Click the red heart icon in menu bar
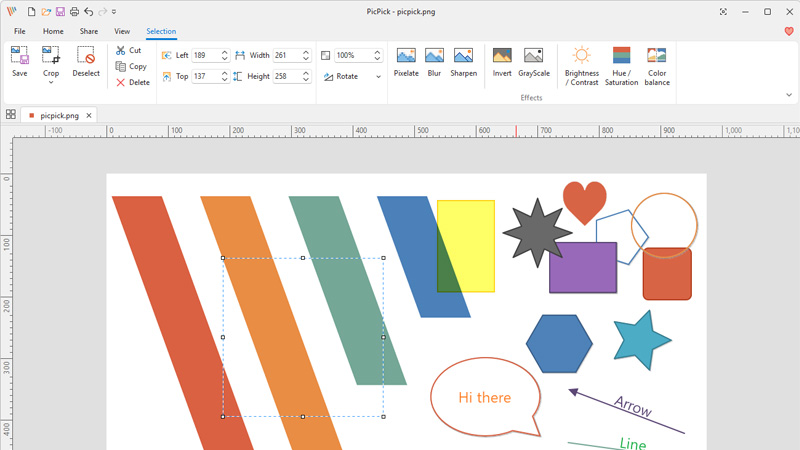The image size is (800, 450). click(789, 31)
